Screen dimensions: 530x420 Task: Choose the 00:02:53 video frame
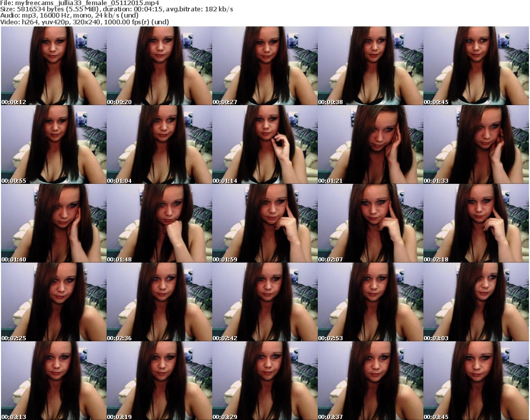pos(370,301)
